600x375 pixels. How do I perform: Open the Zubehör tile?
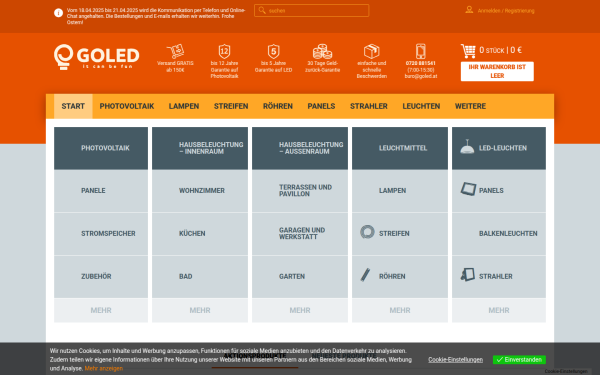[101, 276]
